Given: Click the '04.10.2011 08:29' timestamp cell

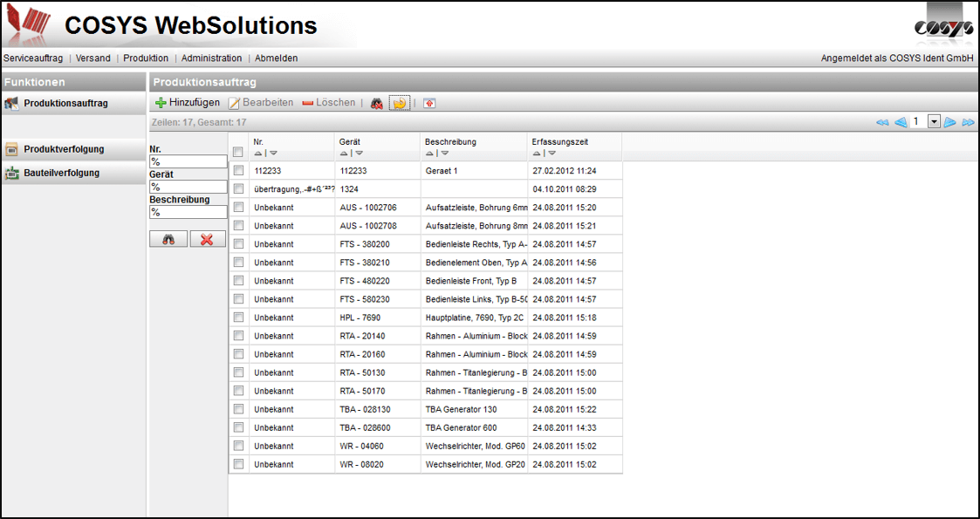Looking at the screenshot, I should [574, 188].
